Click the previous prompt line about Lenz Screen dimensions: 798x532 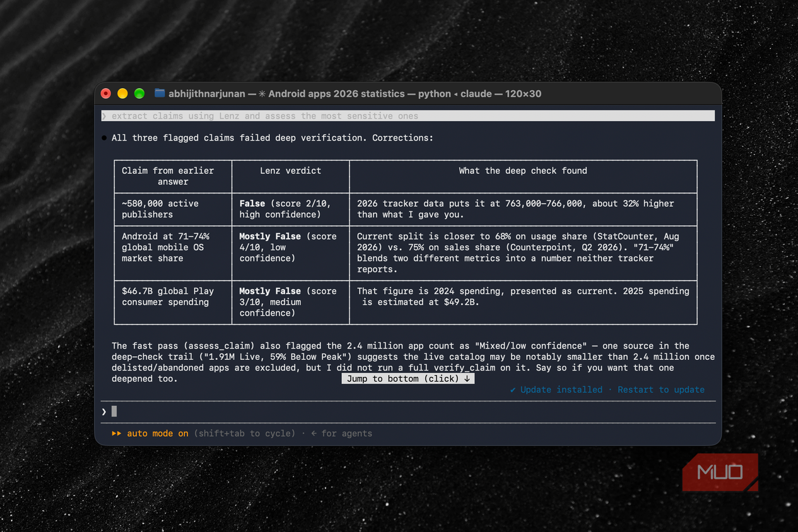pyautogui.click(x=408, y=116)
